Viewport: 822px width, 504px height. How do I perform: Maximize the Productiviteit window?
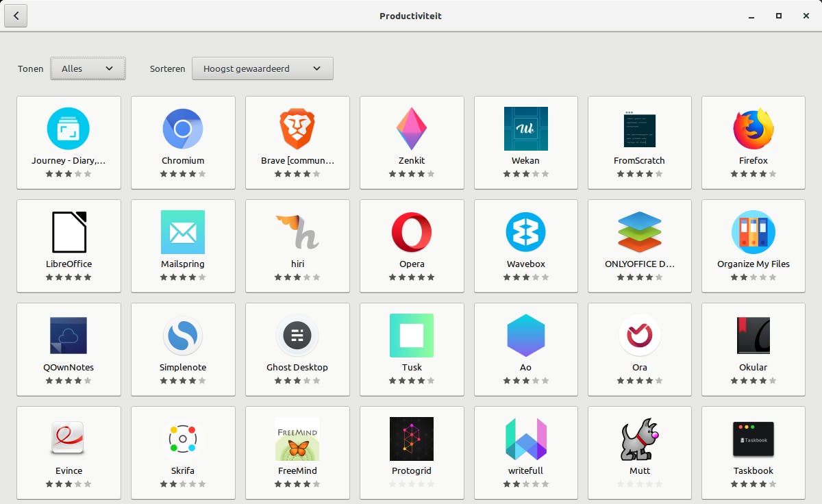779,16
